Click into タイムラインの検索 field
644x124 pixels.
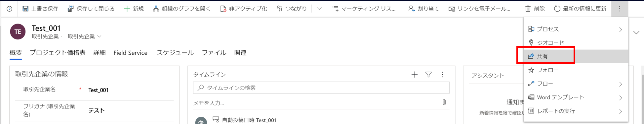[321, 88]
